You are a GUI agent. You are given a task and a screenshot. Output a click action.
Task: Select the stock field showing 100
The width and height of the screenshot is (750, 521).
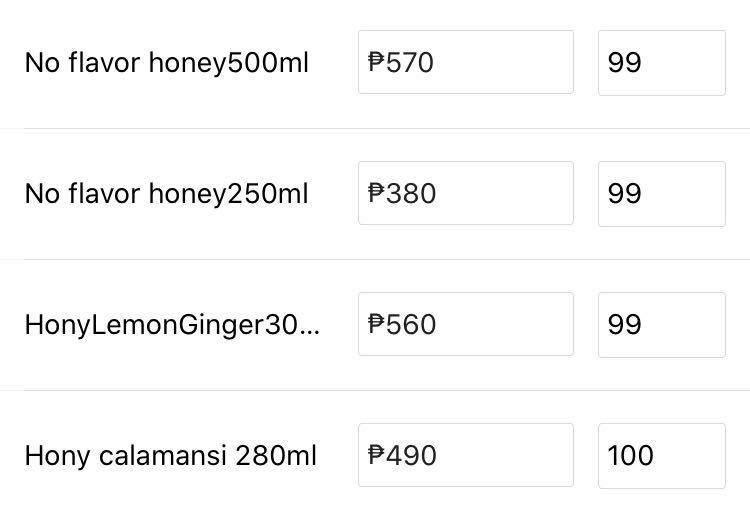click(661, 456)
